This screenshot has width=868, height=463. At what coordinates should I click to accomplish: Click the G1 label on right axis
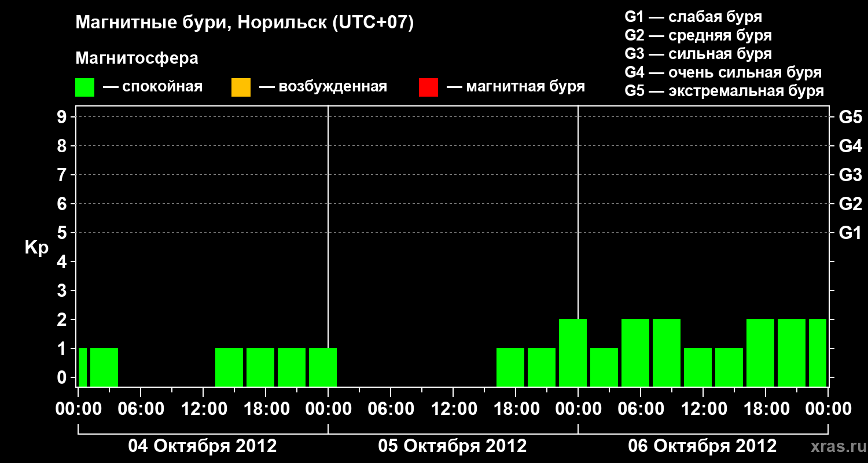pos(850,233)
